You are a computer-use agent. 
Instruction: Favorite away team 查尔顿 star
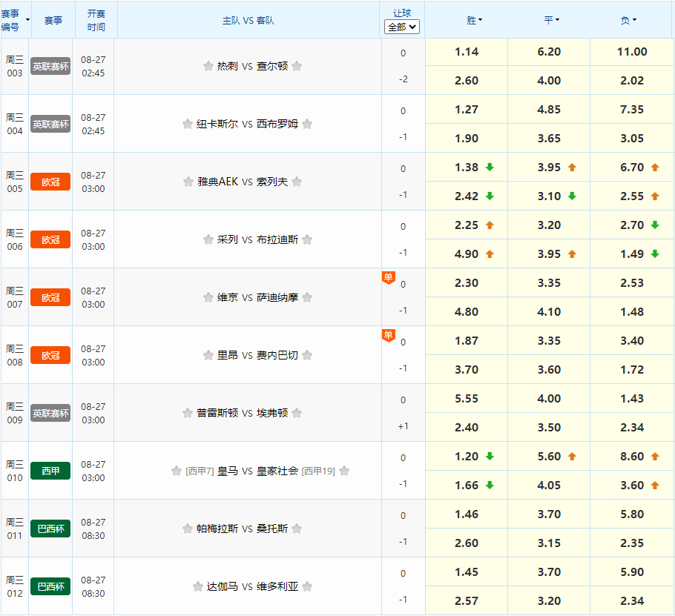click(297, 66)
